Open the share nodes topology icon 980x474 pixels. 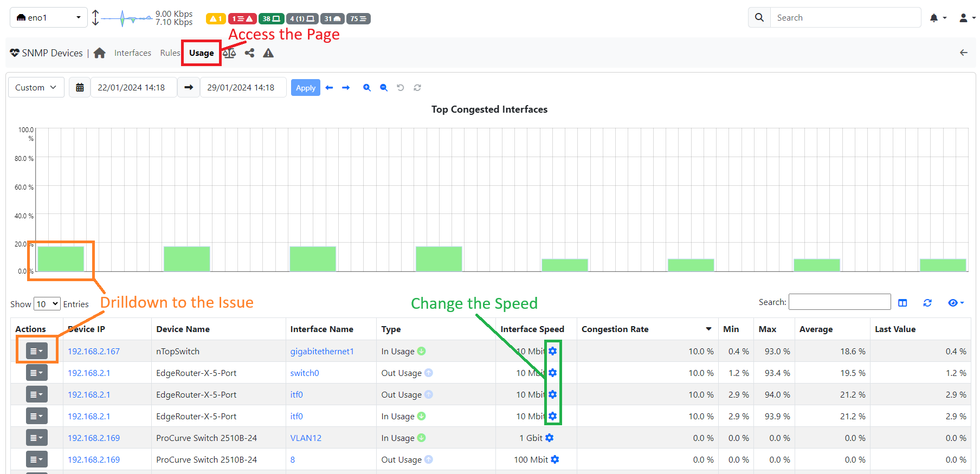[249, 53]
